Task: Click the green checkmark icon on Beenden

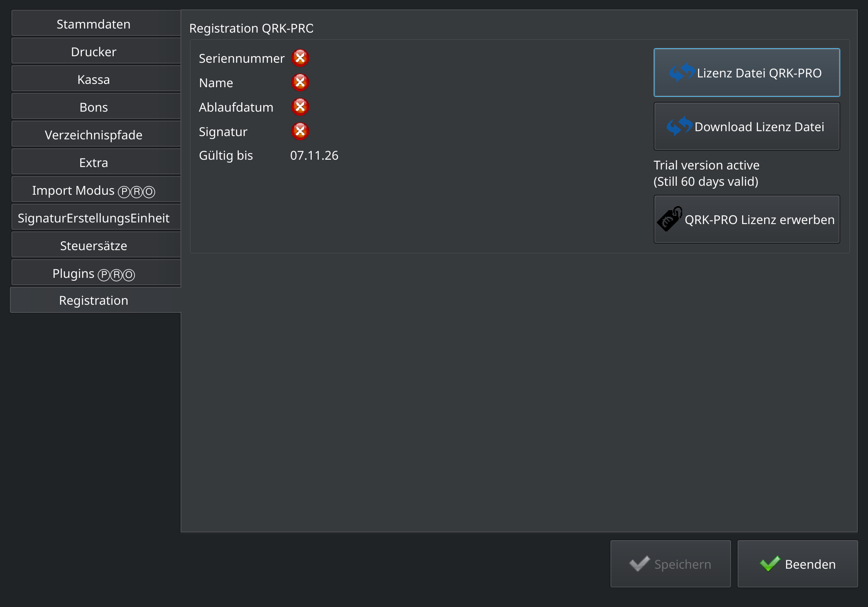Action: tap(770, 564)
